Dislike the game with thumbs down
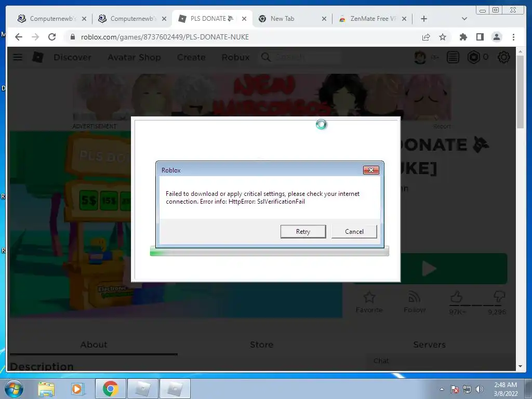This screenshot has height=399, width=532. (x=499, y=297)
